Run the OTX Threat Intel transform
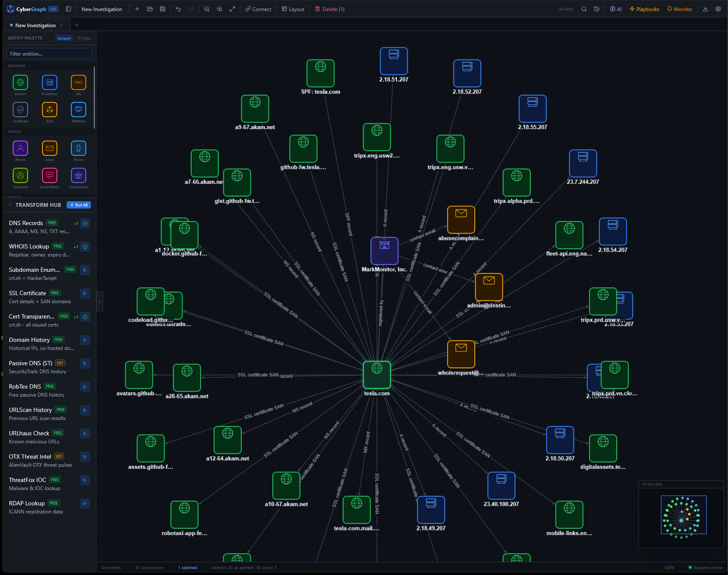The height and width of the screenshot is (575, 728). point(85,457)
